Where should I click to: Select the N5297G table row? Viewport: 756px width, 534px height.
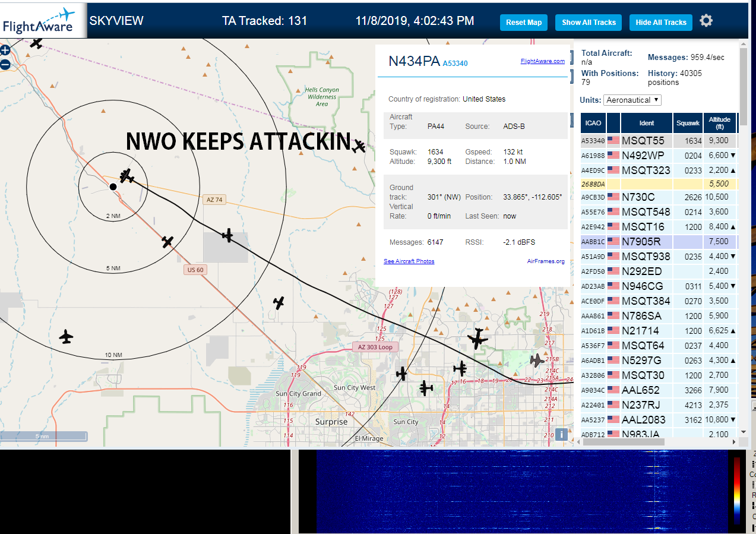coord(659,361)
